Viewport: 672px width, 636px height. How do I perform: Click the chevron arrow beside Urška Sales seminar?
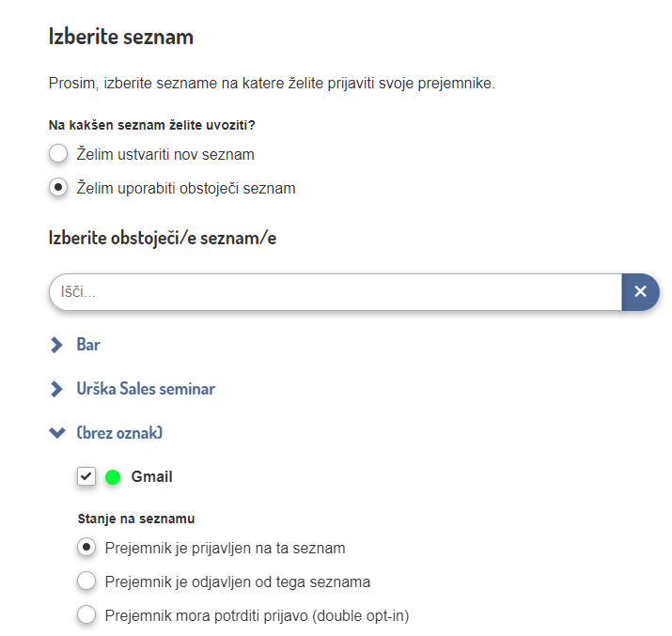tap(56, 389)
